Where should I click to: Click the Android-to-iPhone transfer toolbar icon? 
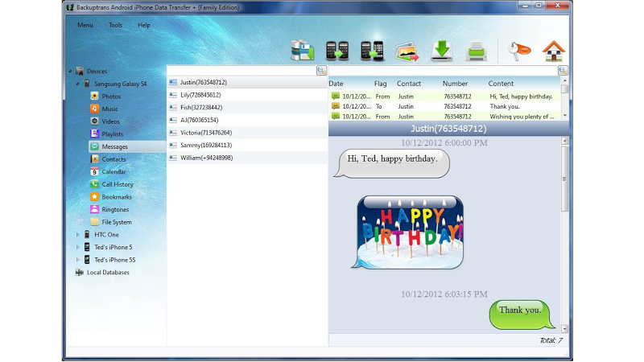372,51
